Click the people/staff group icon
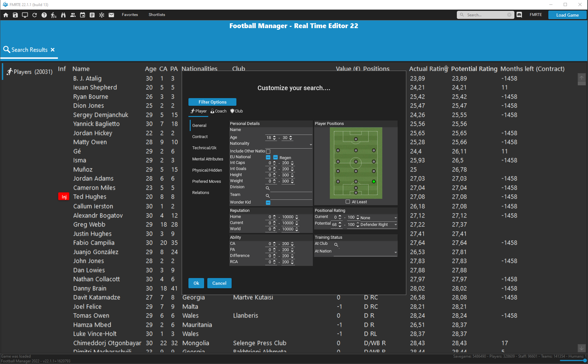Screen dimensions: 588x364 click(x=73, y=15)
